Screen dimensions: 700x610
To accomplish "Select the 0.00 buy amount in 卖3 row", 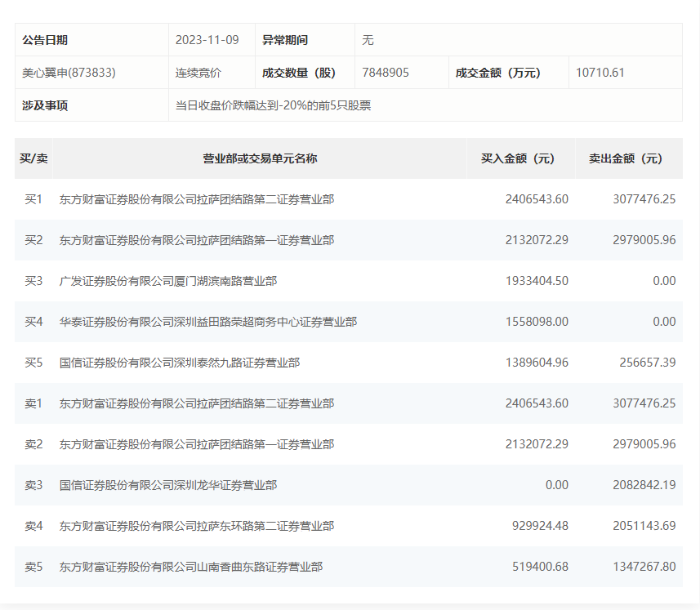I will pyautogui.click(x=557, y=485).
